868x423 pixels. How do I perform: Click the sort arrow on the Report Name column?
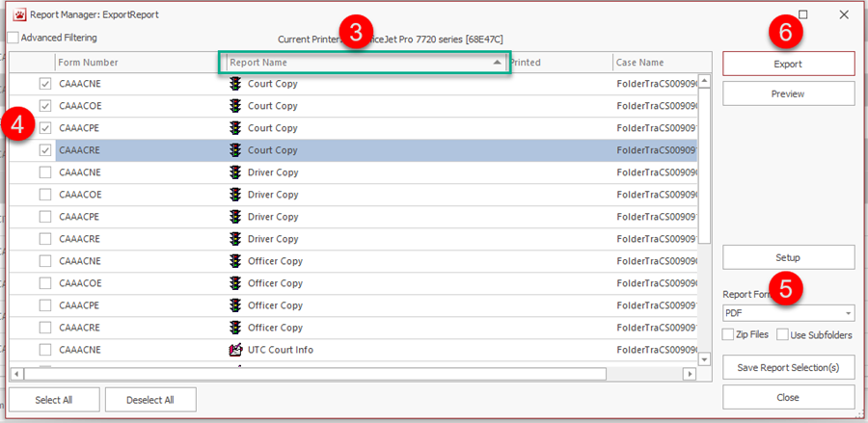click(x=497, y=63)
